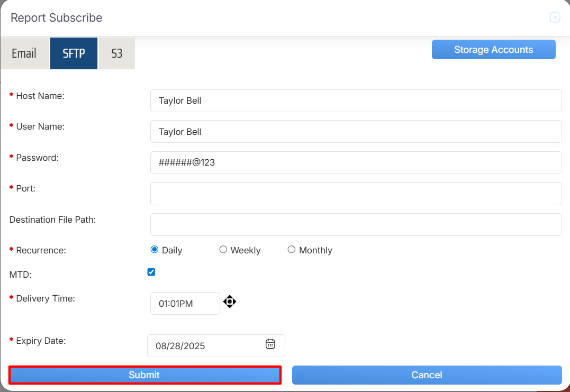Open Storage Accounts
The height and width of the screenshot is (392, 570).
(493, 50)
